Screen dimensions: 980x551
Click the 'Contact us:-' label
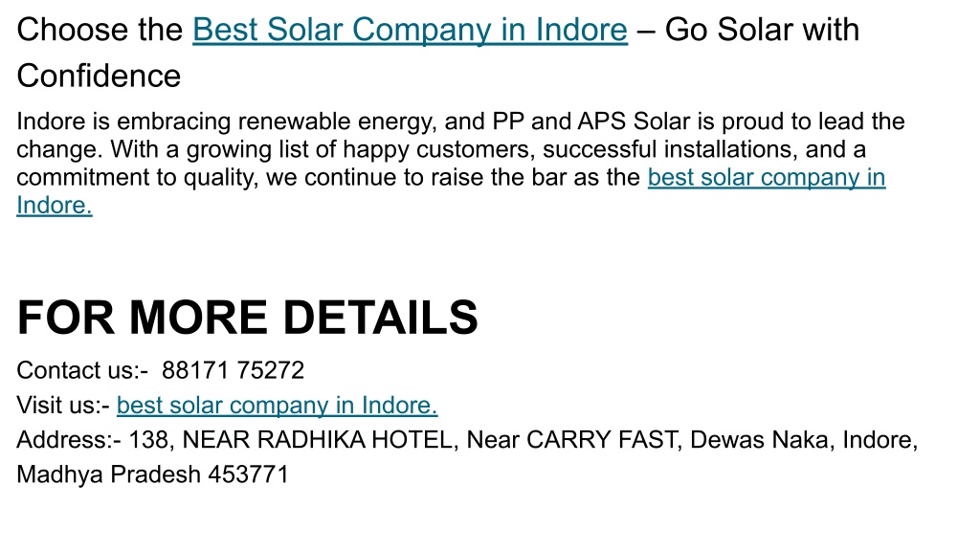pos(82,370)
